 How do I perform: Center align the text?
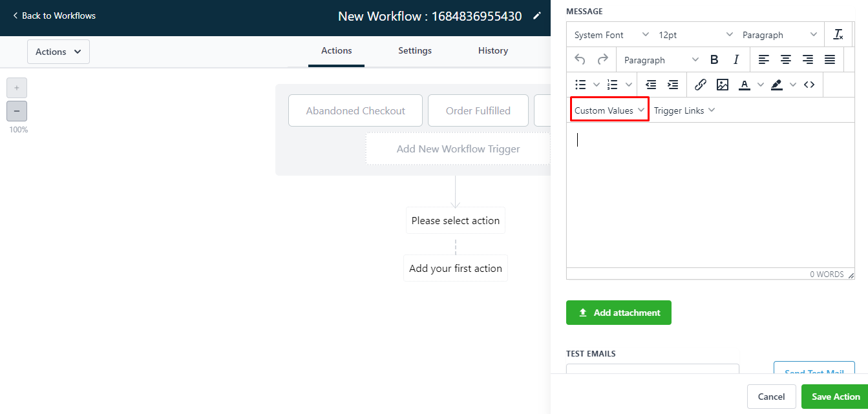point(786,59)
